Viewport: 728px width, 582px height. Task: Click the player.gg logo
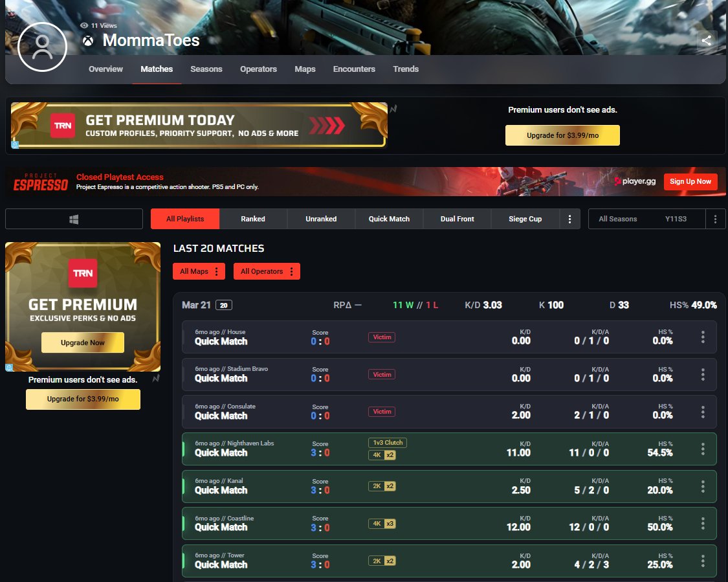click(x=635, y=181)
